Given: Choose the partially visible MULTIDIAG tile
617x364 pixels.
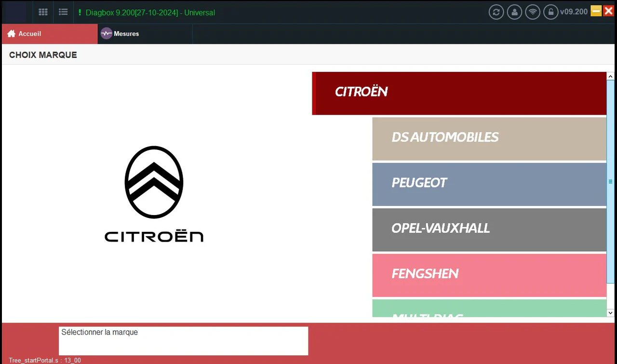Looking at the screenshot, I should pyautogui.click(x=489, y=309).
